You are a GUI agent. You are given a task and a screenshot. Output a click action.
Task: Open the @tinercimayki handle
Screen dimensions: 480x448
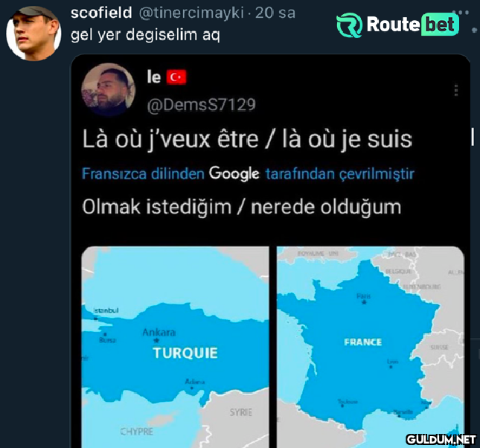coord(192,13)
